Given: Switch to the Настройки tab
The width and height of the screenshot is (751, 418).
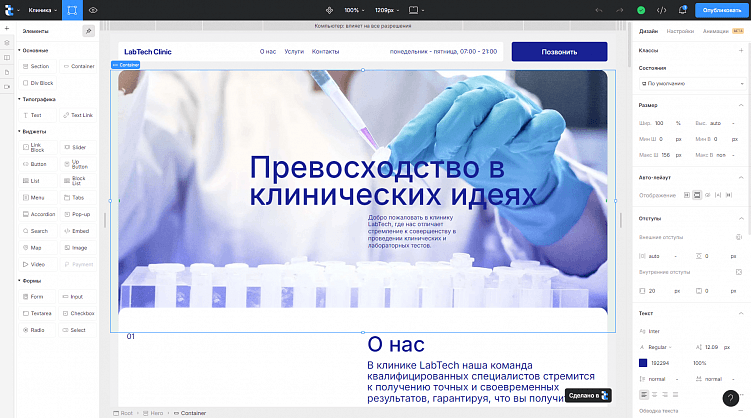Looking at the screenshot, I should (x=680, y=31).
